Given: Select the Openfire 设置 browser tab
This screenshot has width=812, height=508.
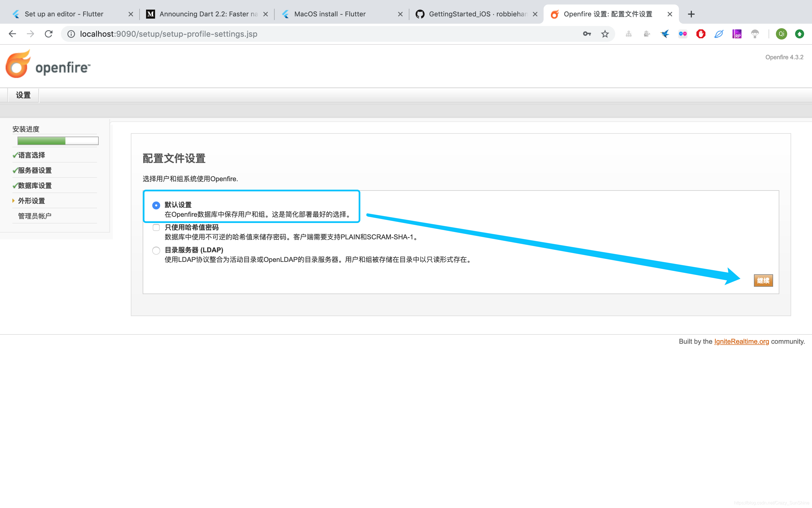Looking at the screenshot, I should click(x=611, y=14).
